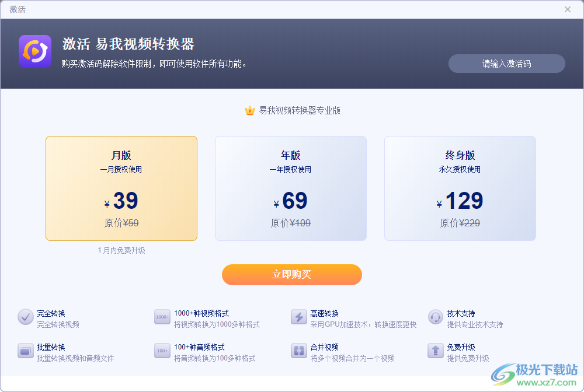Click the 合并视频 merge icon
The image size is (584, 392).
(x=298, y=351)
